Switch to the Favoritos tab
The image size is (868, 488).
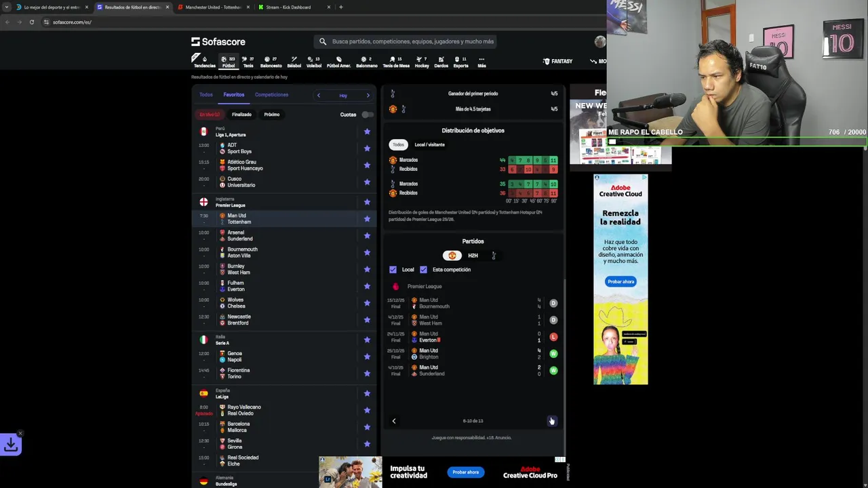point(234,95)
